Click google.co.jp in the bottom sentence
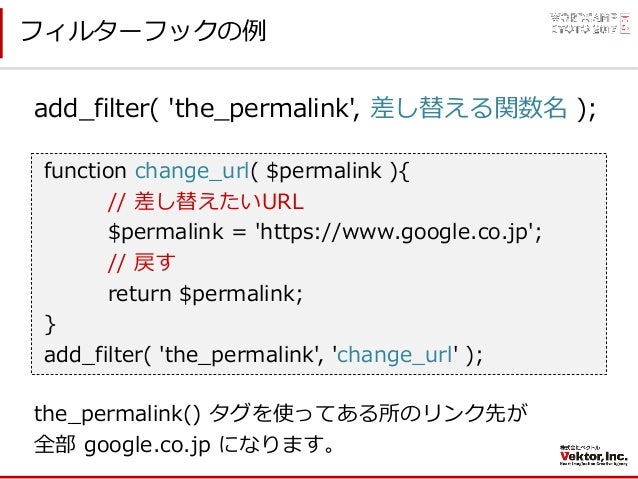Viewport: 638px width, 479px height. click(147, 446)
